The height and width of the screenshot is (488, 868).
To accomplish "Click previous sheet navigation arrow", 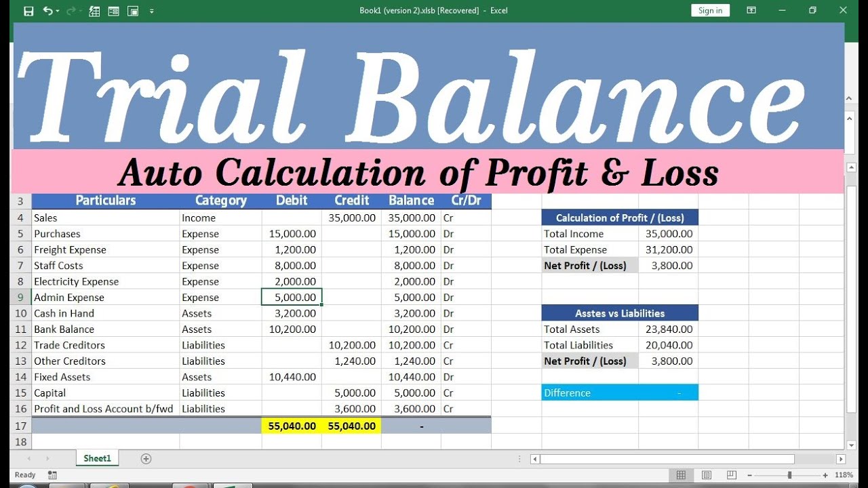I will [x=28, y=459].
